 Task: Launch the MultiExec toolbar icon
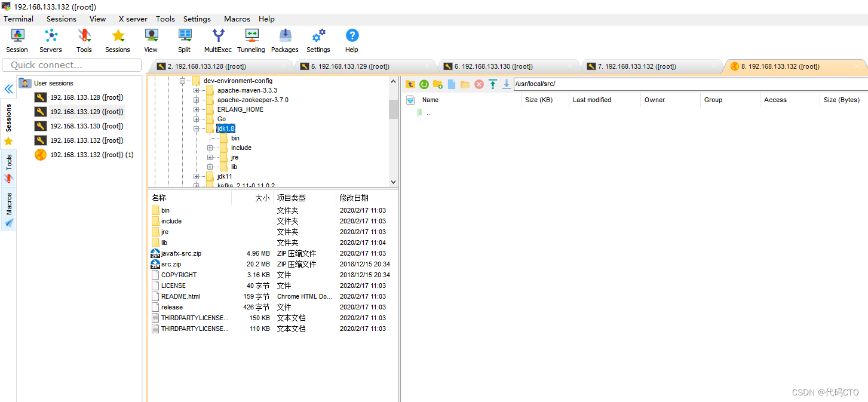click(x=218, y=41)
